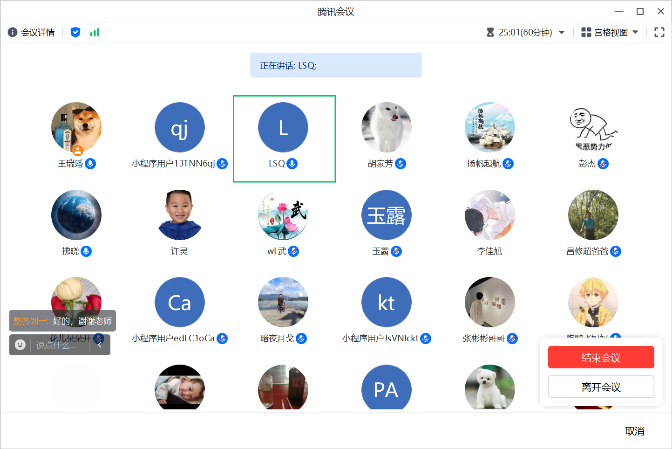Open the 会议详情 meeting info icon
Image resolution: width=672 pixels, height=449 pixels.
(13, 32)
